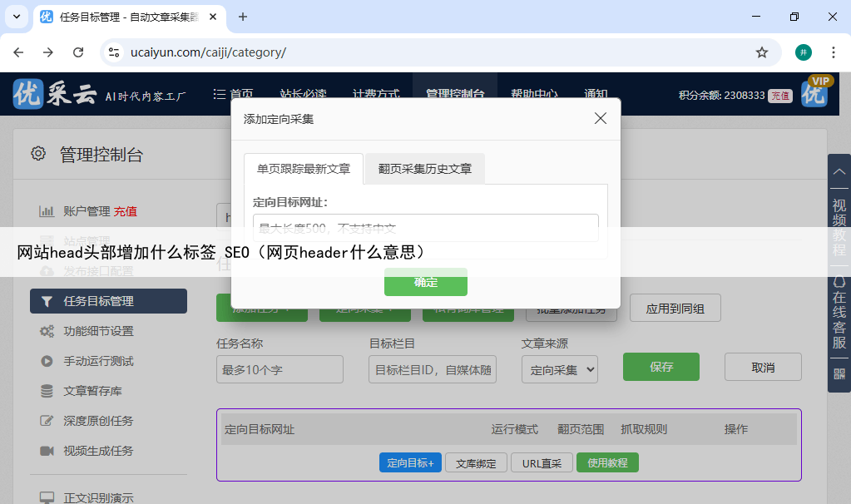Image resolution: width=851 pixels, height=504 pixels.
Task: Expand the 文章来源 dropdown
Action: pyautogui.click(x=559, y=369)
